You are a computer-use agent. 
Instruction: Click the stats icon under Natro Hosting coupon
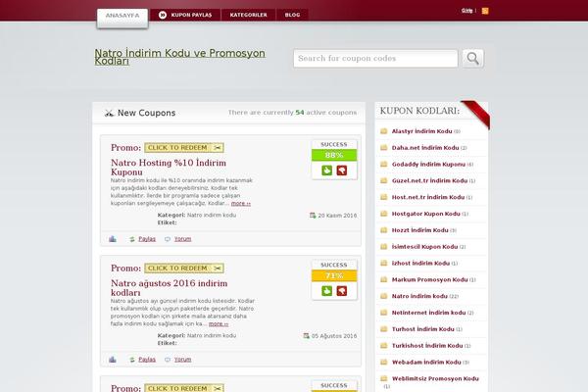(113, 239)
